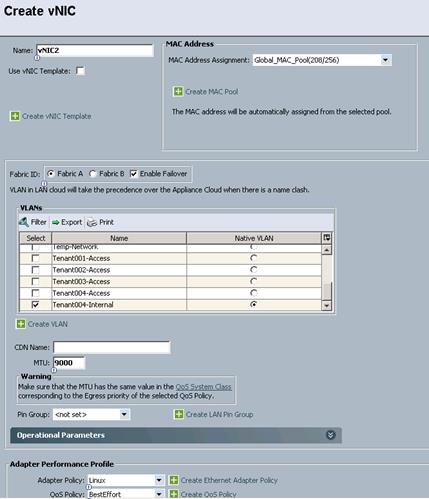This screenshot has width=429, height=499.
Task: Click the Create VLAN plus icon
Action: coord(21,324)
